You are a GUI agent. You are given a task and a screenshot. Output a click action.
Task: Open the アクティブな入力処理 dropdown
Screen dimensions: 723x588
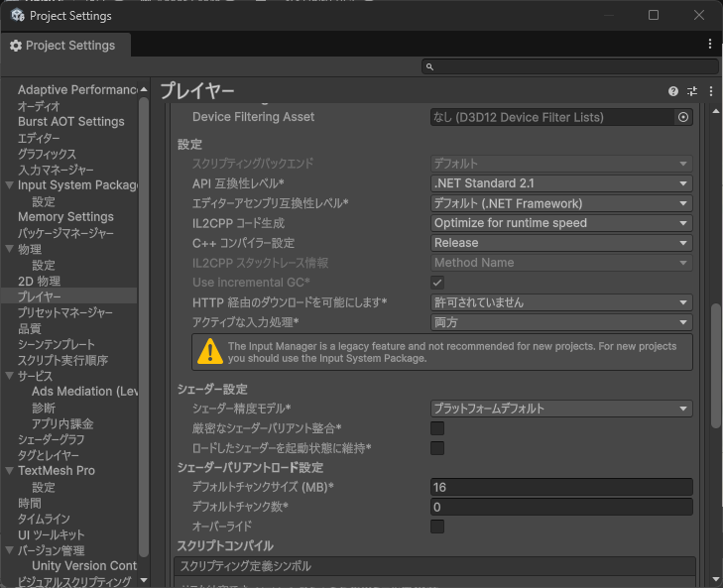pyautogui.click(x=561, y=322)
